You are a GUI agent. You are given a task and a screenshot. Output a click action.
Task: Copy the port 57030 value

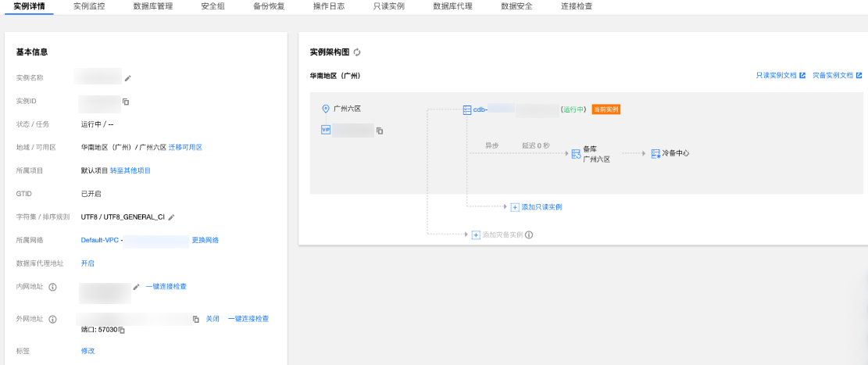point(122,331)
